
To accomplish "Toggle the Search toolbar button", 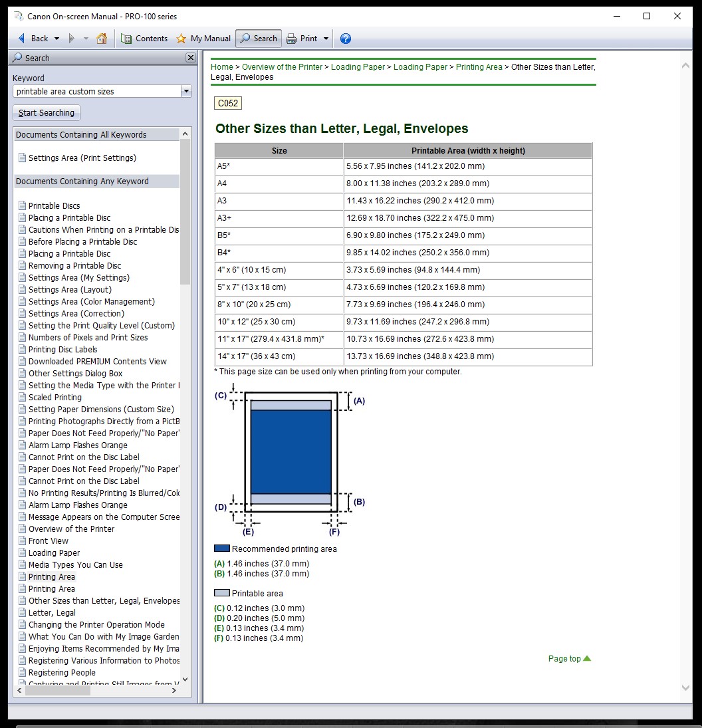I will click(x=259, y=39).
